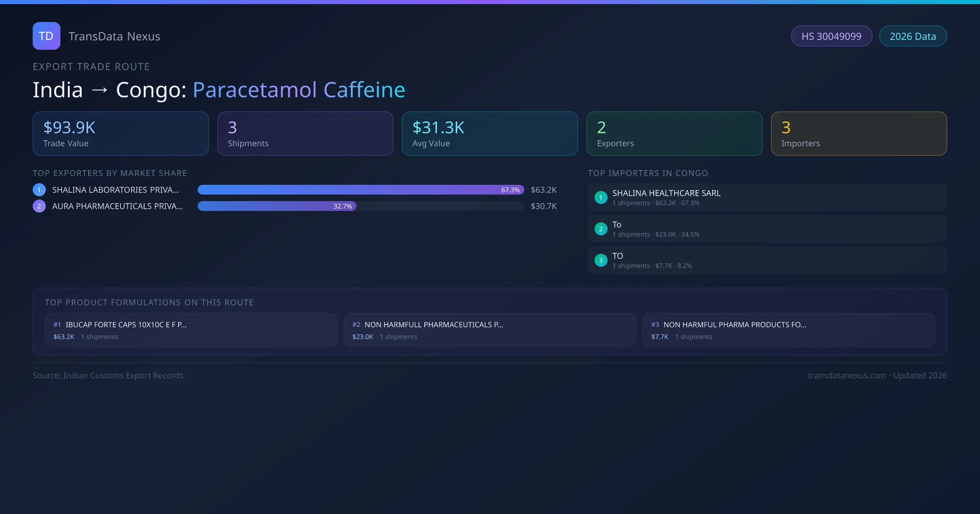Viewport: 980px width, 514px height.
Task: Click green rank 3 importer badge
Action: click(601, 260)
